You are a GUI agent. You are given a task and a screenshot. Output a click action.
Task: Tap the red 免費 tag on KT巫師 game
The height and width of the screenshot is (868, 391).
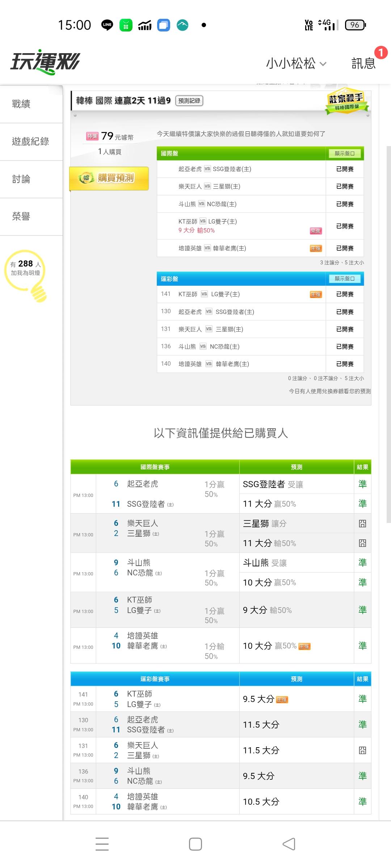click(315, 231)
